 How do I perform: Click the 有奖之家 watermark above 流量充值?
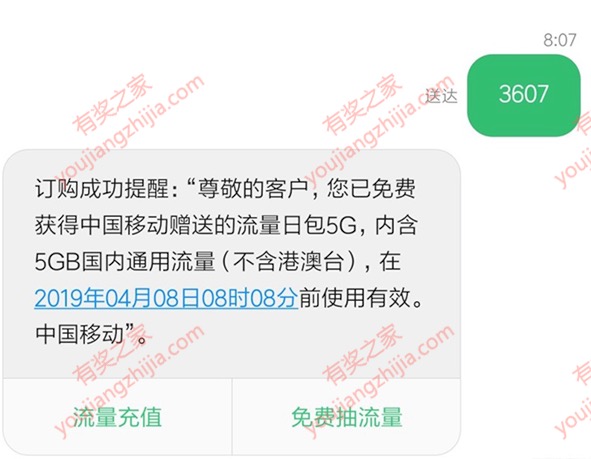(x=112, y=353)
